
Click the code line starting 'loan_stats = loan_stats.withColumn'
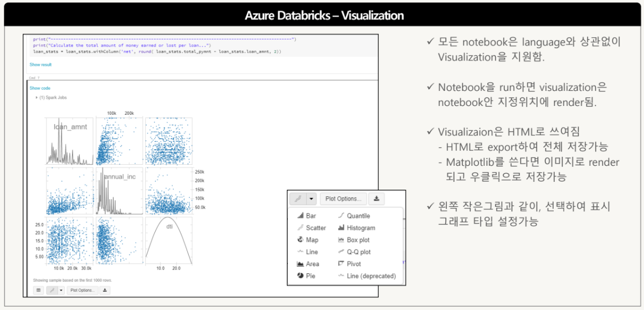click(x=157, y=52)
